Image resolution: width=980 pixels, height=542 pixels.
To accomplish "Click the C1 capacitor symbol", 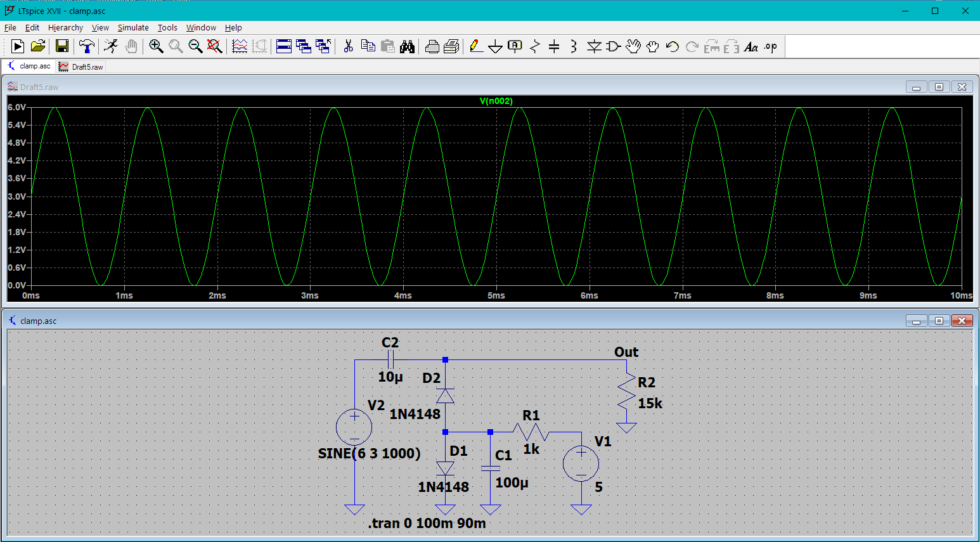I will pyautogui.click(x=491, y=468).
